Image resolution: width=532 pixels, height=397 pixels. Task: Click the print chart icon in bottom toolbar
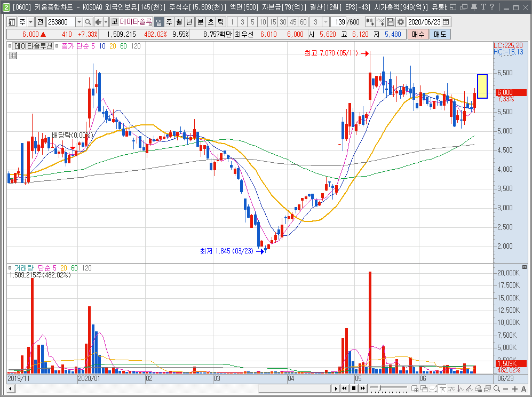479,388
